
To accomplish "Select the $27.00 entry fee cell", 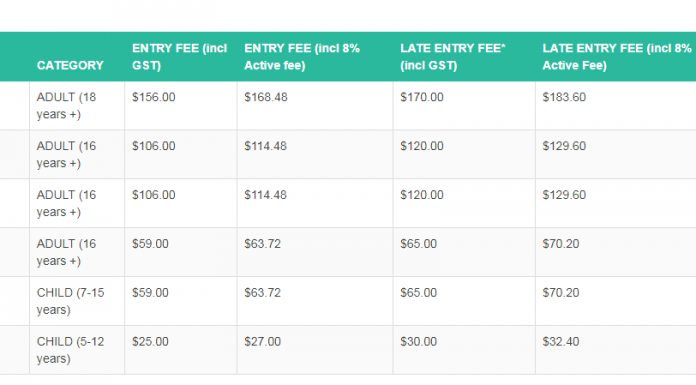I will click(x=315, y=350).
